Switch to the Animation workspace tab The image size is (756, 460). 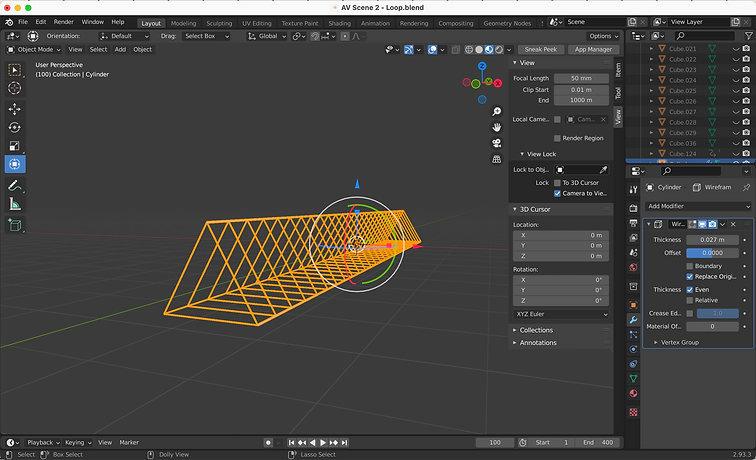pos(375,23)
